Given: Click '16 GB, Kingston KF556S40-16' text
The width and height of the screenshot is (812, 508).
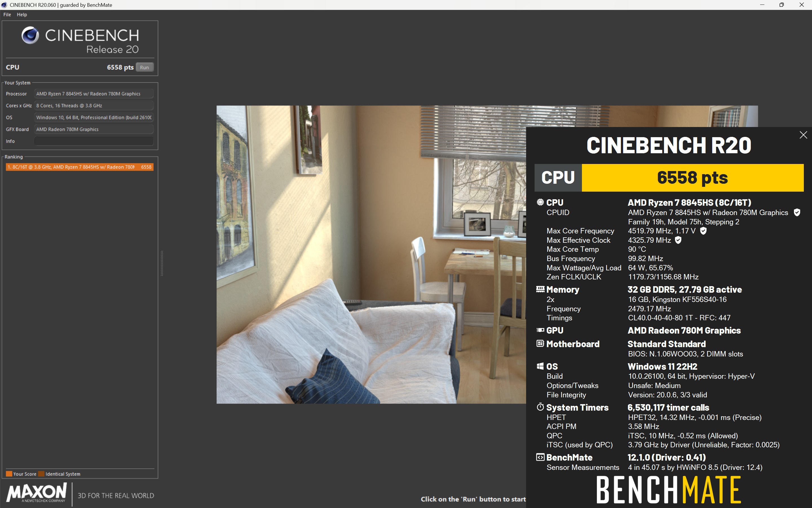Looking at the screenshot, I should point(677,299).
